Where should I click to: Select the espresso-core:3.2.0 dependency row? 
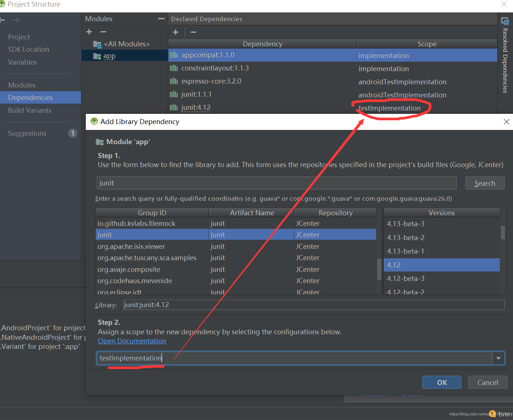coord(333,81)
